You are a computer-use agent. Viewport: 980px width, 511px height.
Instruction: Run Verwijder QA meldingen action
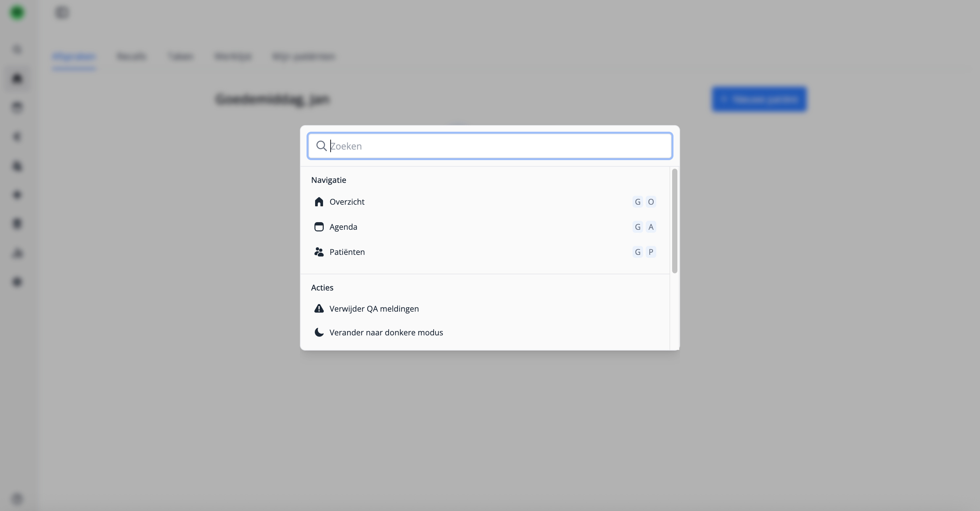pyautogui.click(x=374, y=309)
